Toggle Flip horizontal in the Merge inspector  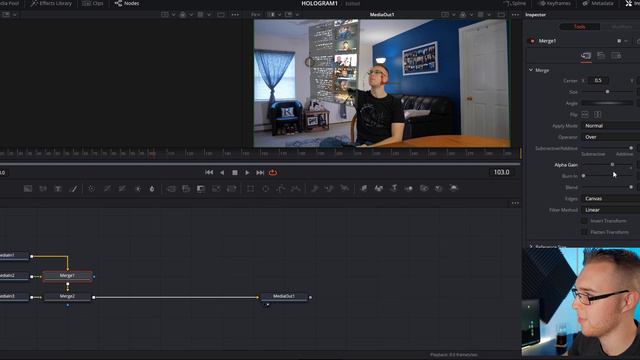pos(585,115)
